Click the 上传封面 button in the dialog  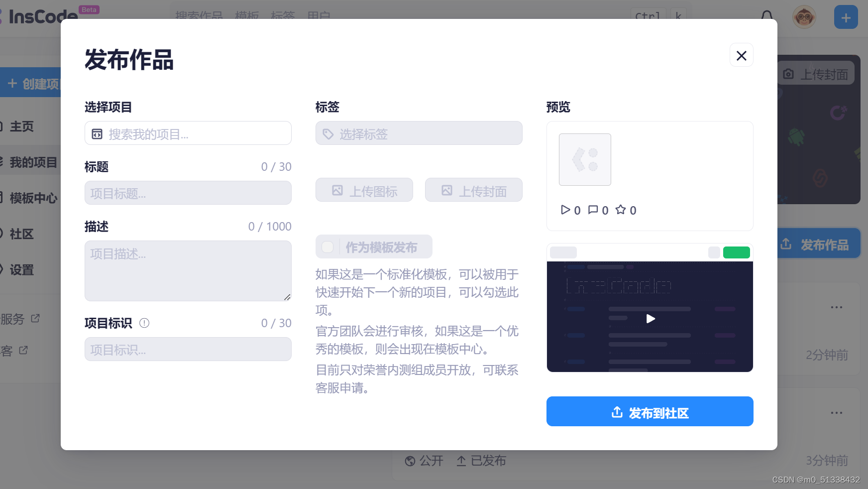tap(473, 190)
